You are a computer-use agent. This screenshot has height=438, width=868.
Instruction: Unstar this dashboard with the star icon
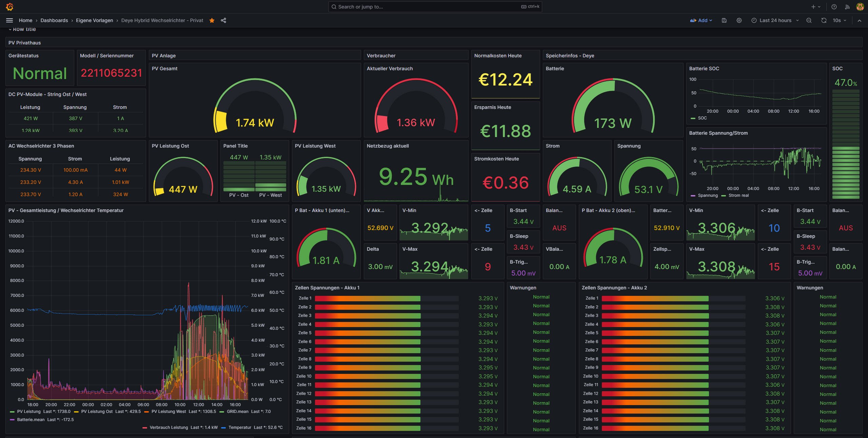212,20
